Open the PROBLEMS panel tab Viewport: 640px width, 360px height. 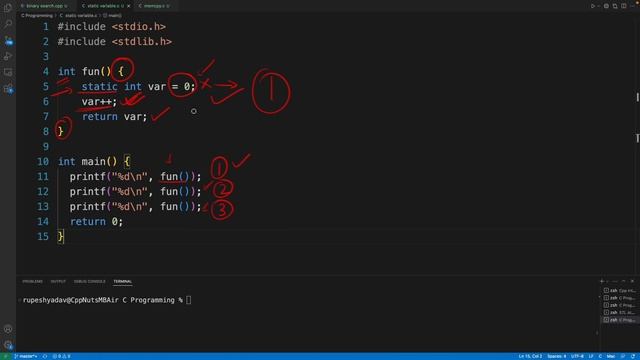[x=32, y=282]
